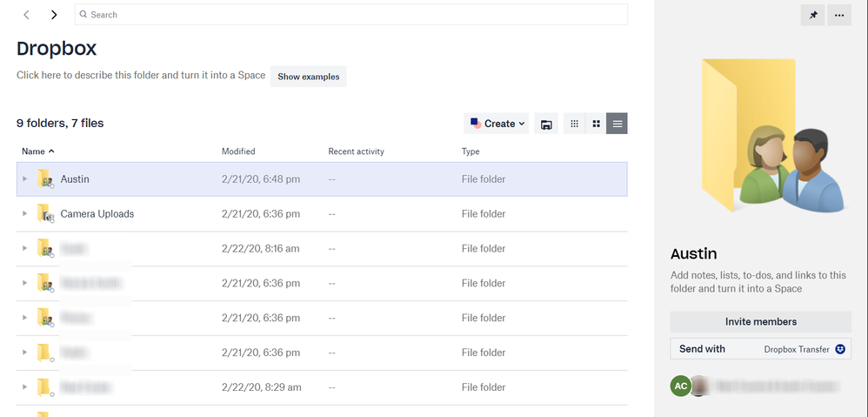The width and height of the screenshot is (868, 417).
Task: Expand the Austin folder tree arrow
Action: tap(24, 179)
